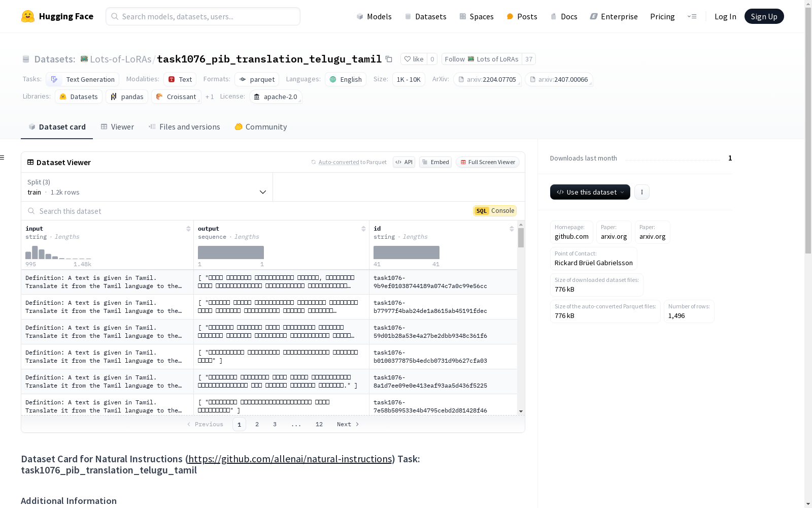The width and height of the screenshot is (812, 508).
Task: Select the 1K - 10K size tag
Action: click(409, 79)
